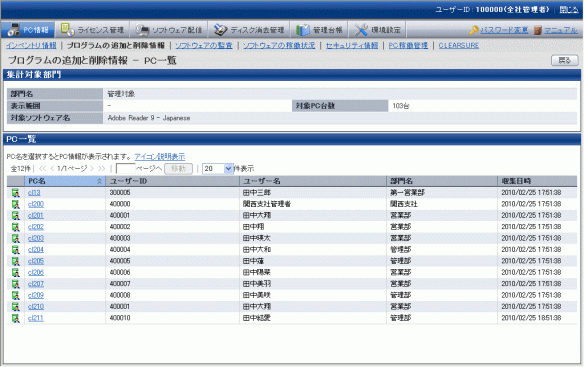Screen dimensions: 584x367
Task: Open PC link cl13
Action: [x=34, y=193]
